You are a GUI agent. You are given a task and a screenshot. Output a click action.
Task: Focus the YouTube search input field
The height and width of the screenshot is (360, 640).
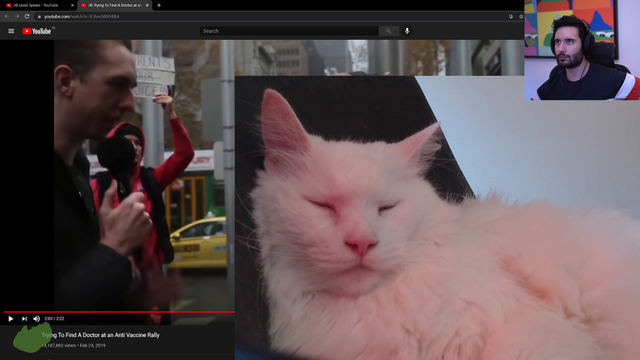tap(289, 31)
